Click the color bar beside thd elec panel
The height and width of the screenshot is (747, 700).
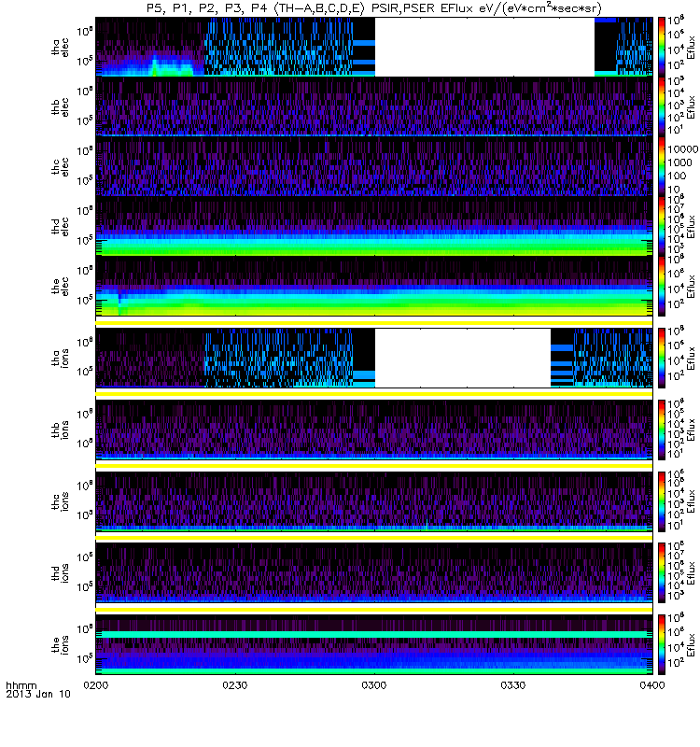[662, 227]
